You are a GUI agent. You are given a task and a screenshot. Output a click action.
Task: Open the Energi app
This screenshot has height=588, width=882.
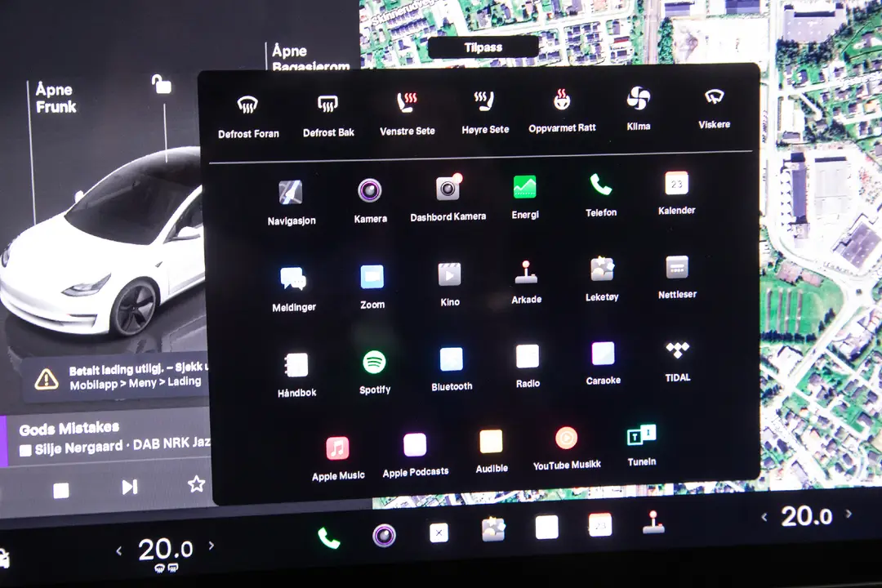pyautogui.click(x=525, y=196)
